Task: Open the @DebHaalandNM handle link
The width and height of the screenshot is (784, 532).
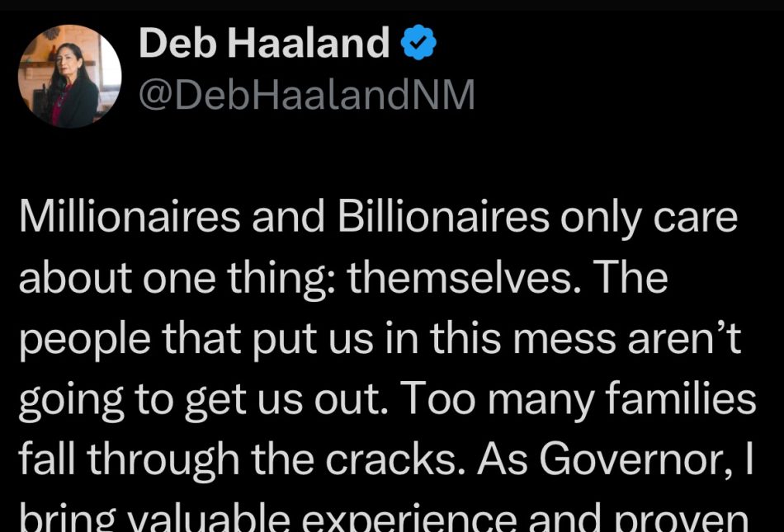Action: [306, 96]
